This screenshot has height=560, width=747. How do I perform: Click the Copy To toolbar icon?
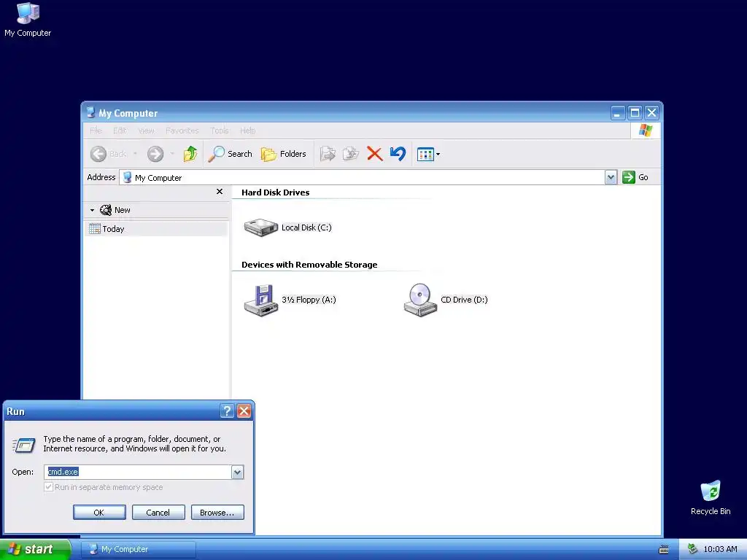[x=351, y=154]
